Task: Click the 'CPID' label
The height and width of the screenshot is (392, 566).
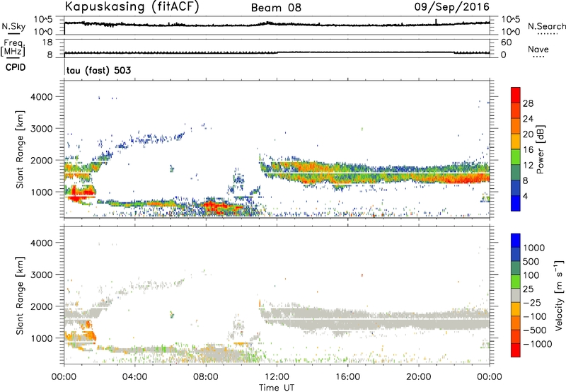Action: tap(16, 67)
